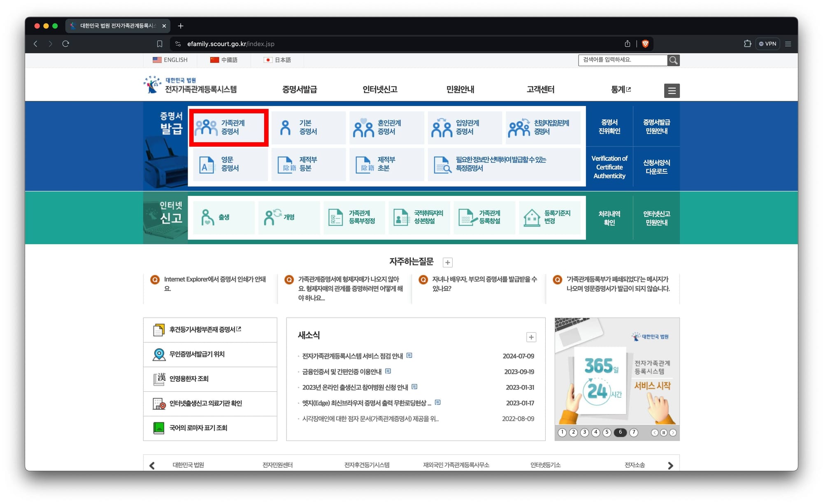This screenshot has height=504, width=823.
Task: Open new browser tab
Action: point(180,26)
